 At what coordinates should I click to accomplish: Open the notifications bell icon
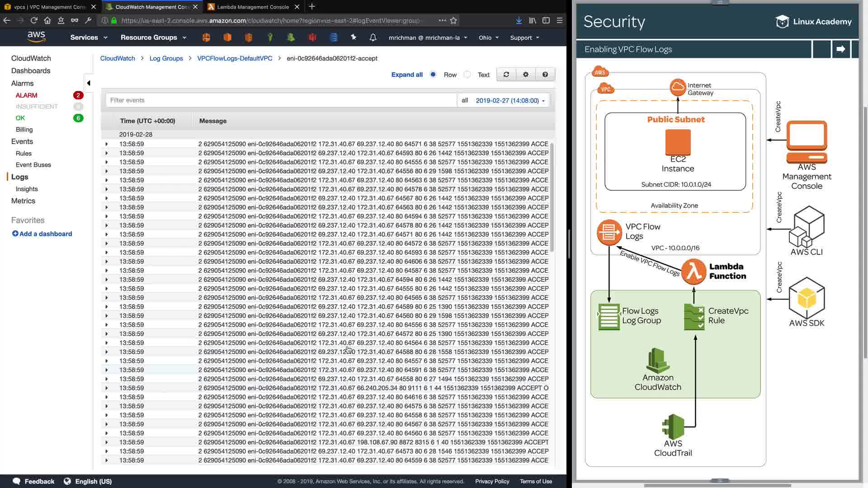[x=373, y=38]
